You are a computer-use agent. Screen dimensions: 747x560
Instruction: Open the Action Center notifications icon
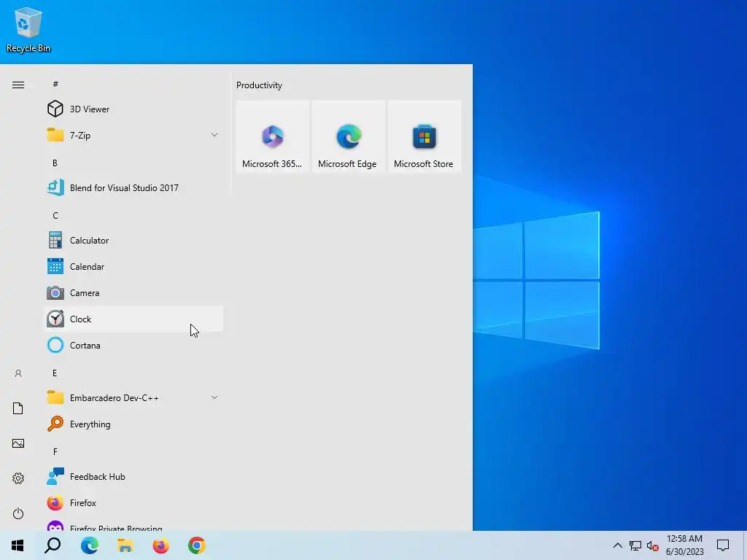pos(723,545)
